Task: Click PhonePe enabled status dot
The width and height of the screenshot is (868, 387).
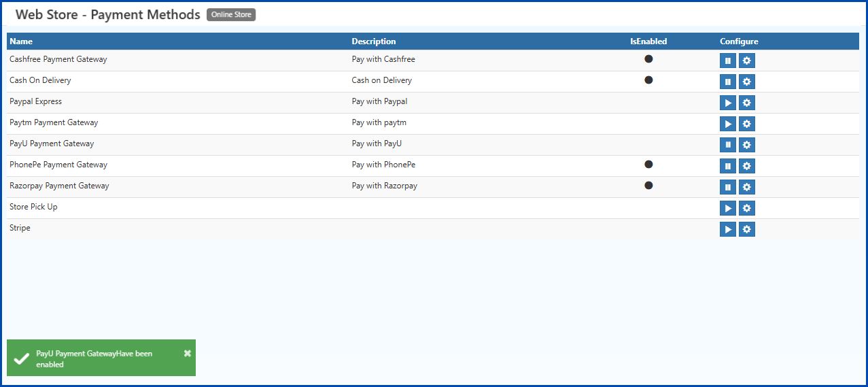Action: coord(648,165)
